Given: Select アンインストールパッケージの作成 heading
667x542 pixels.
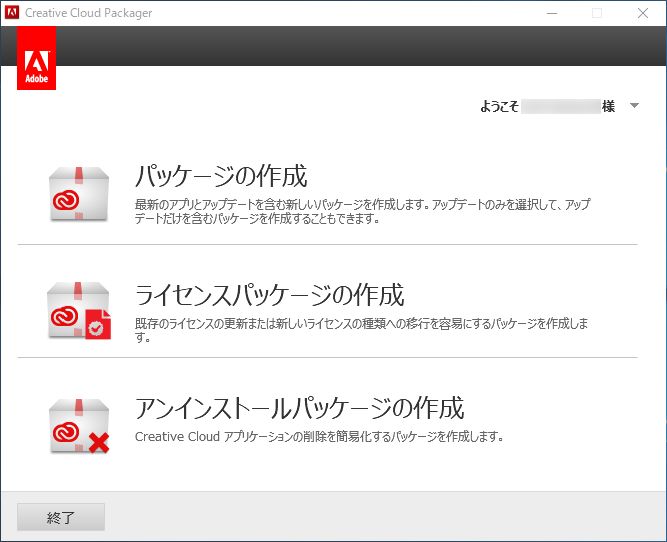Looking at the screenshot, I should tap(299, 408).
